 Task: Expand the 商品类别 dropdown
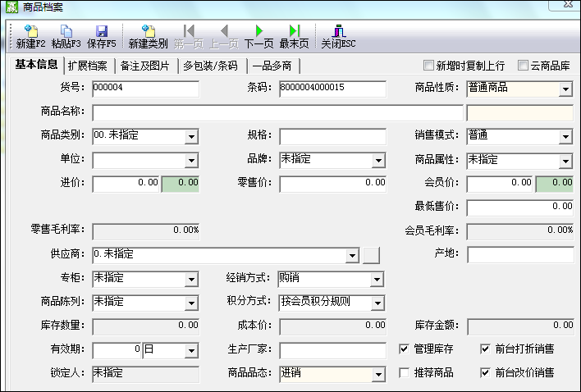pyautogui.click(x=191, y=137)
